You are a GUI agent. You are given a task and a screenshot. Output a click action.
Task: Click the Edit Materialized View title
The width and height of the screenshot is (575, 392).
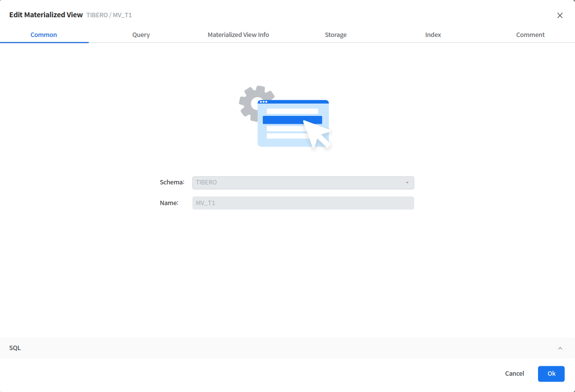tap(46, 15)
